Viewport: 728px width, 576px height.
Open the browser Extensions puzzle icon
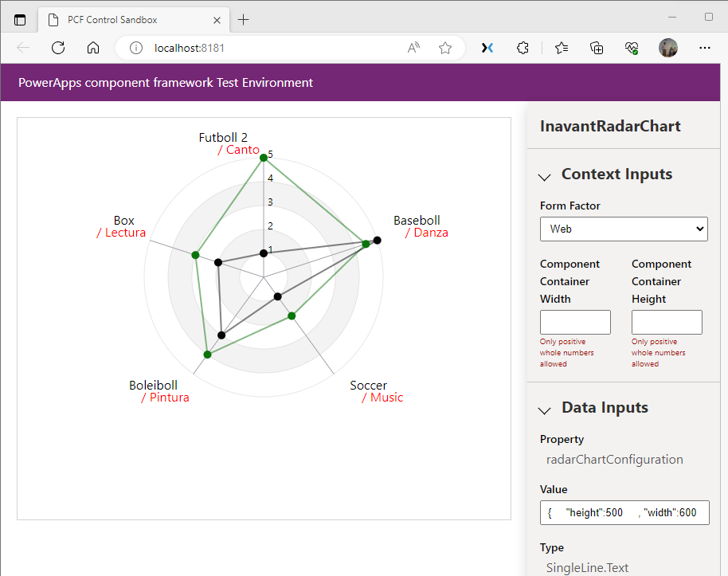pos(523,48)
